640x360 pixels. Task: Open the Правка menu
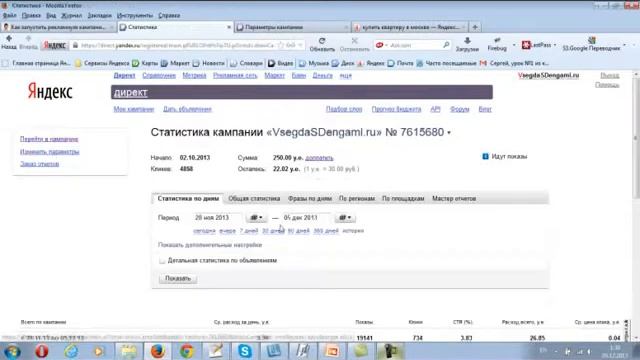(x=31, y=16)
